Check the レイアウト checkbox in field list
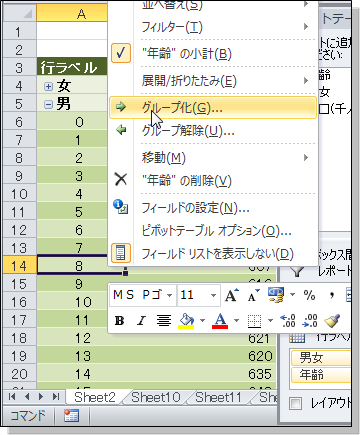 296,404
